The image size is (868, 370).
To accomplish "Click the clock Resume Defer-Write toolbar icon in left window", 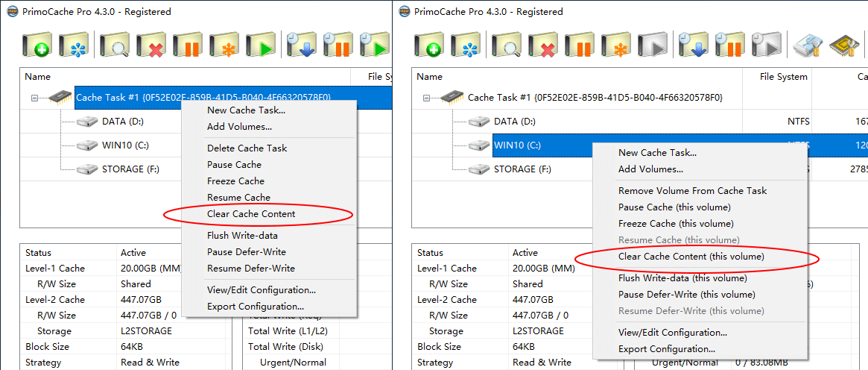I will click(374, 45).
